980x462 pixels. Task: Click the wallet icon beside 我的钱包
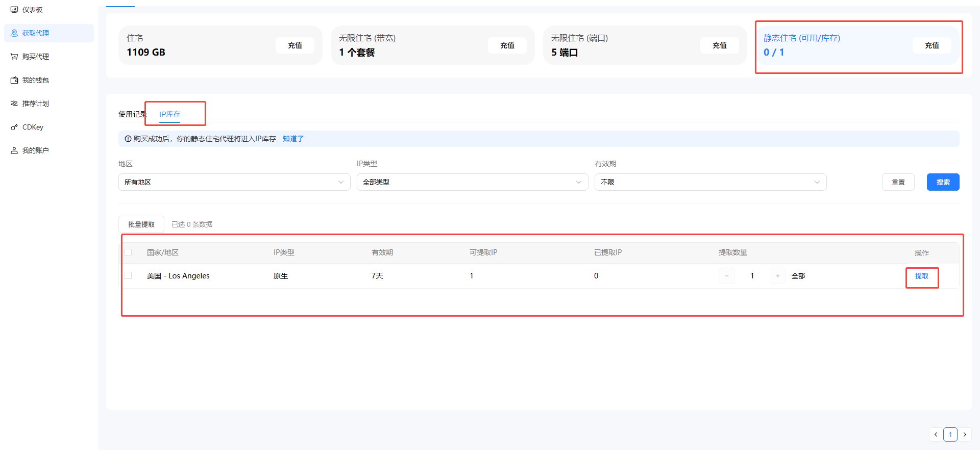(14, 80)
